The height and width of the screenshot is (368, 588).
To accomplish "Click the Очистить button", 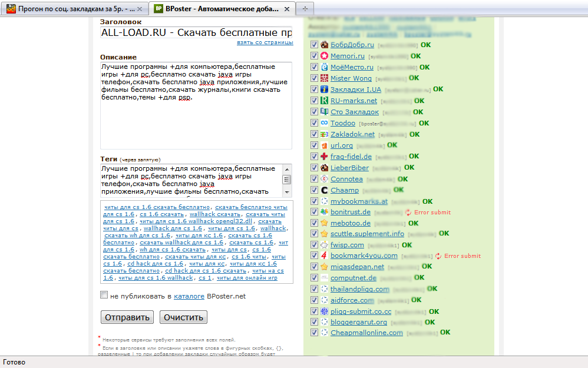I will pyautogui.click(x=183, y=317).
